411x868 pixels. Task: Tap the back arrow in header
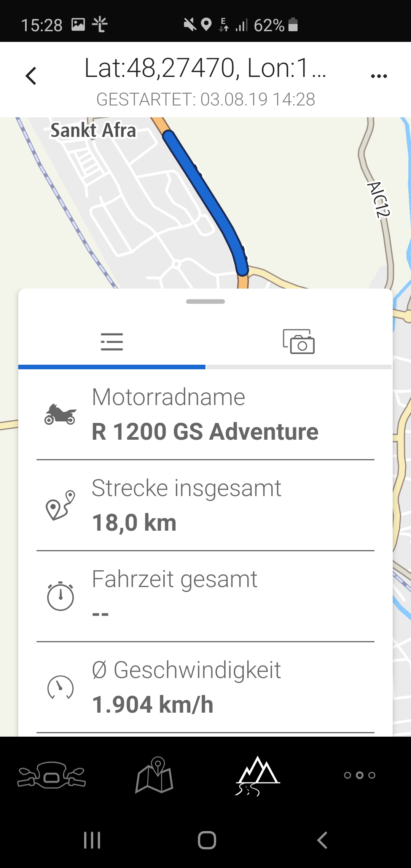[x=31, y=76]
